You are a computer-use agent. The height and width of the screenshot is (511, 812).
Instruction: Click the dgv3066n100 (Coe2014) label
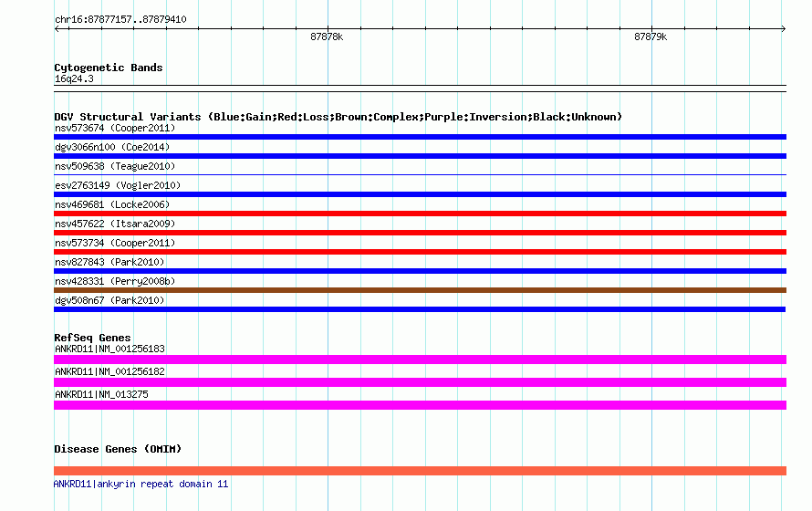coord(112,147)
